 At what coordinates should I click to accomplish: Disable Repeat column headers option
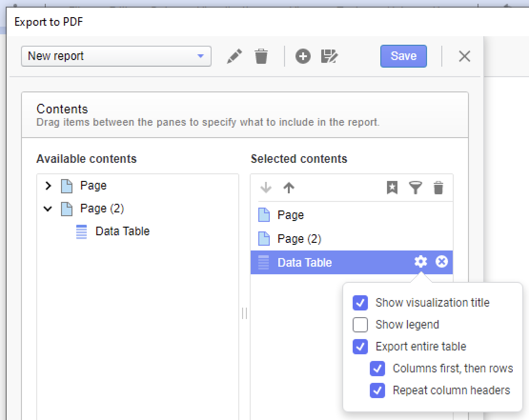[377, 390]
